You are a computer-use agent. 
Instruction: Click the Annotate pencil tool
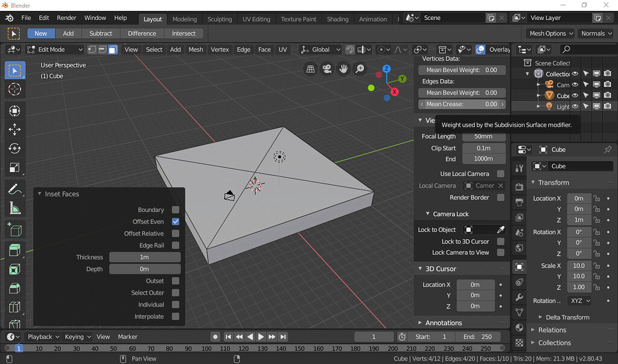point(15,190)
